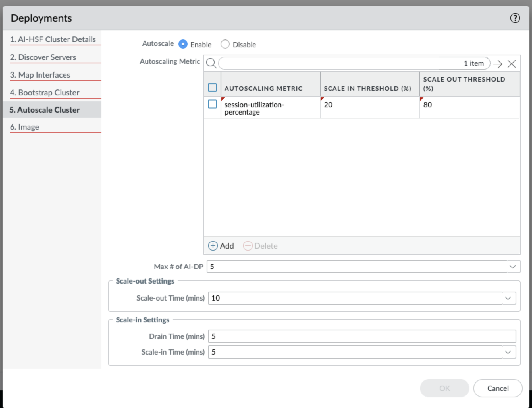This screenshot has height=408, width=532.
Task: Go to AI-HSF Cluster Details step
Action: click(x=53, y=39)
